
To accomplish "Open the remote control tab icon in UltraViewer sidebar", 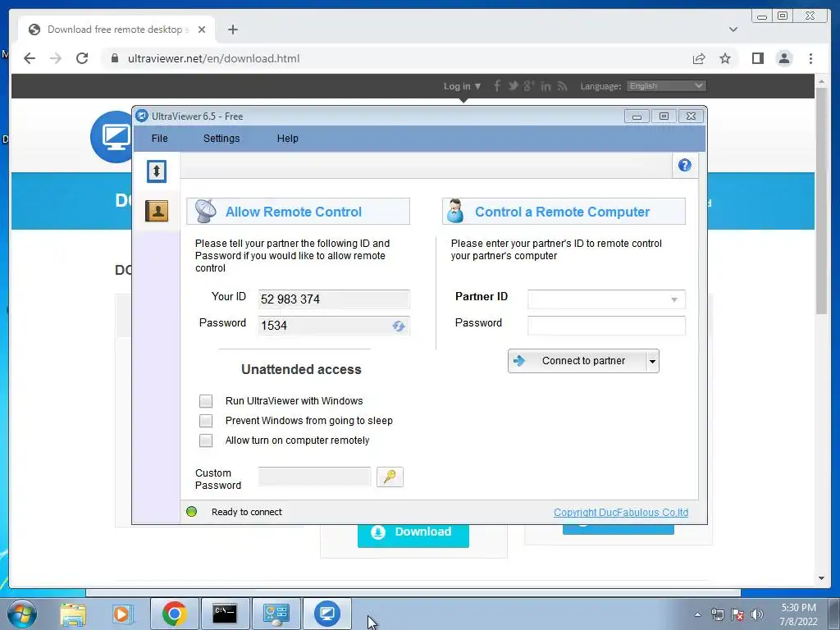I will (157, 171).
